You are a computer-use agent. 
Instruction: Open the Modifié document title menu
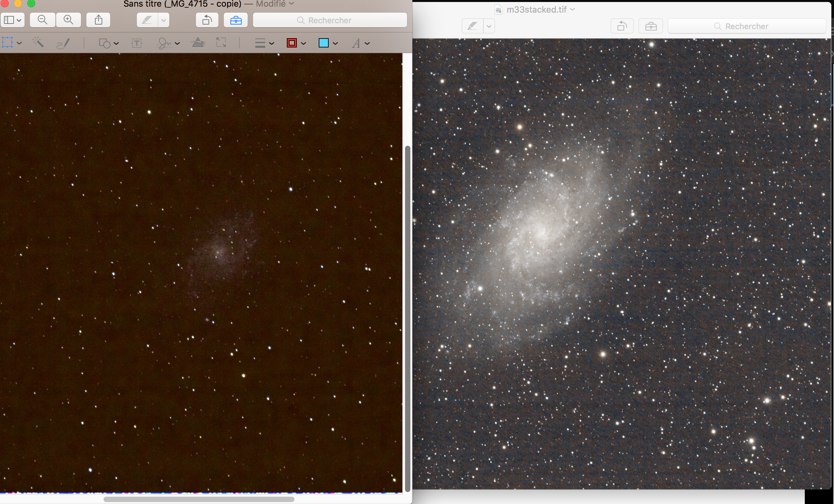[275, 4]
